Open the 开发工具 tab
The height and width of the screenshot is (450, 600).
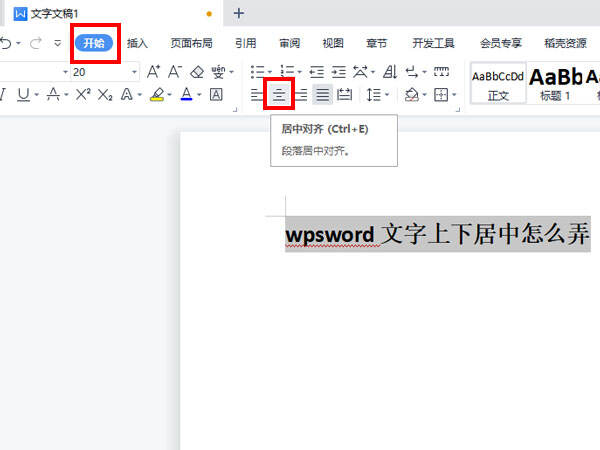[x=433, y=43]
